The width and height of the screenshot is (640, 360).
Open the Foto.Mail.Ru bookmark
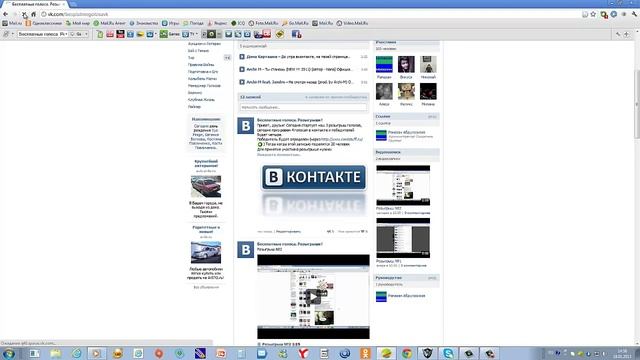(263, 23)
